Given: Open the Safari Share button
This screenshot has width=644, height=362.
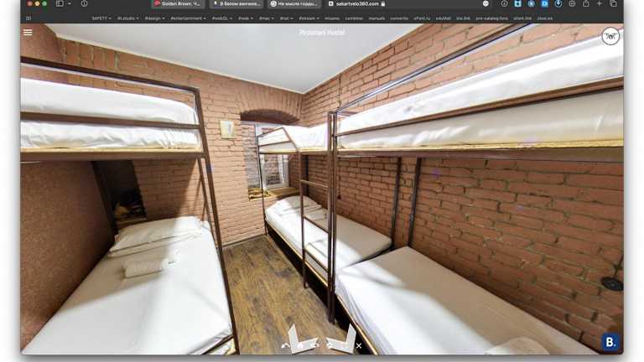Looking at the screenshot, I should click(x=584, y=3).
